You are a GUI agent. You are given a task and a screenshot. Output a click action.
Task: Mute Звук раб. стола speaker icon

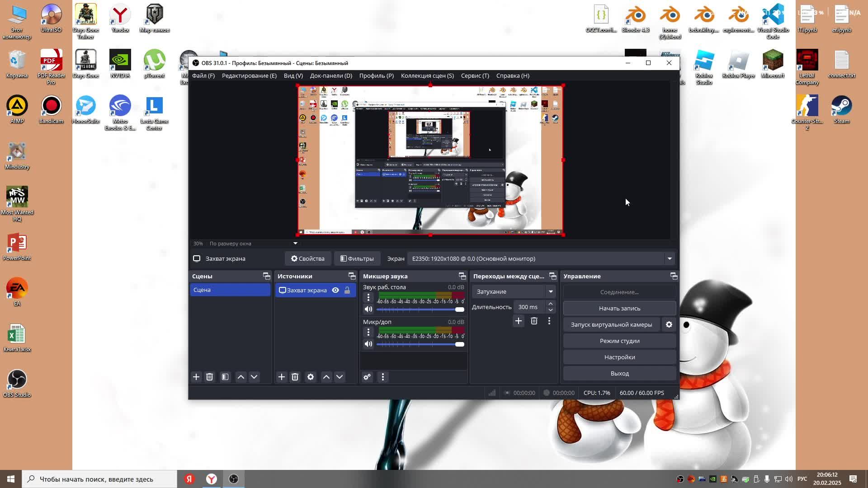(368, 310)
